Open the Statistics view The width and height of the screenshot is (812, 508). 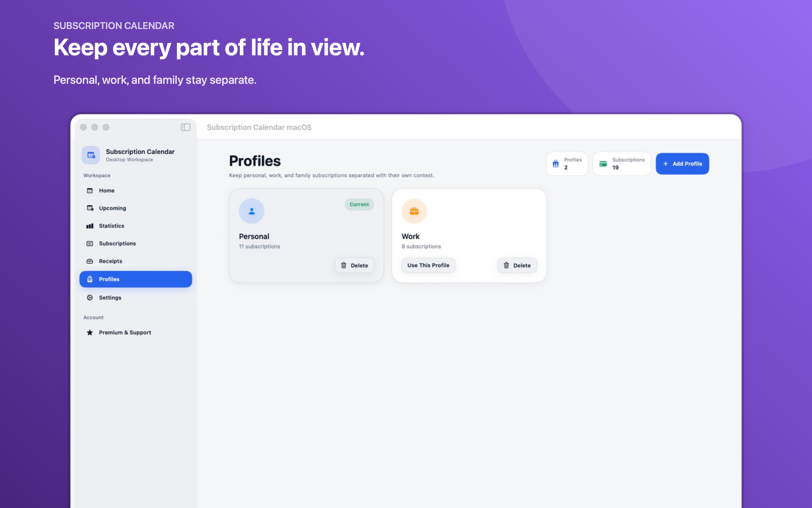[x=136, y=226]
